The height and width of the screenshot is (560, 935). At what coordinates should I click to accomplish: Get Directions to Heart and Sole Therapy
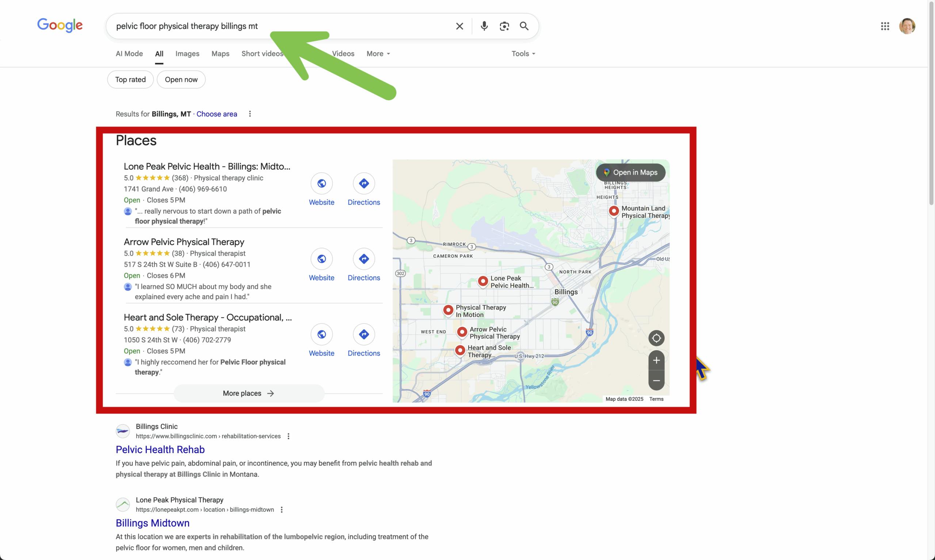click(x=364, y=334)
